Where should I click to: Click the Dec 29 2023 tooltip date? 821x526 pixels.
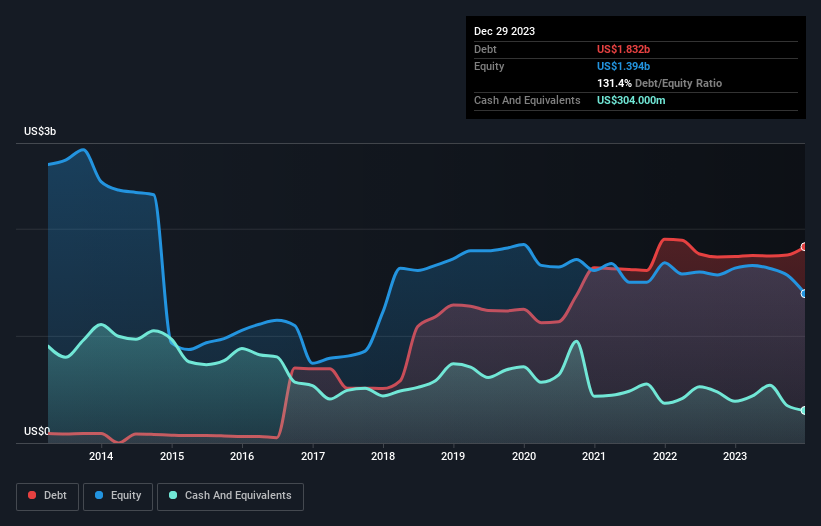(504, 31)
